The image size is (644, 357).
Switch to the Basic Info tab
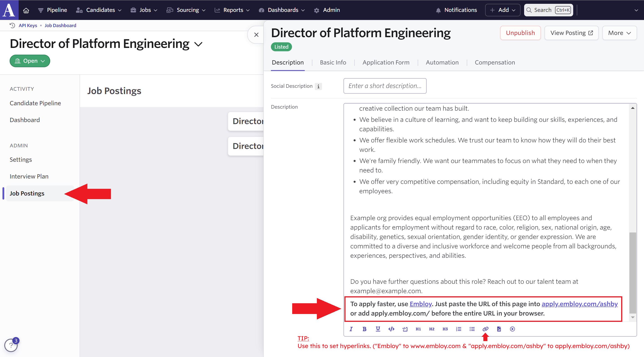(333, 62)
